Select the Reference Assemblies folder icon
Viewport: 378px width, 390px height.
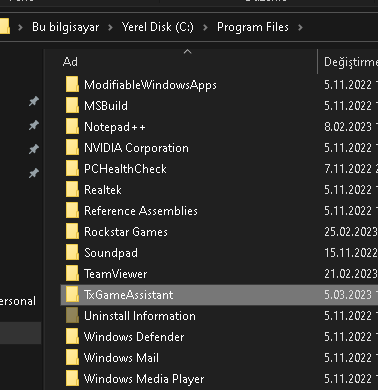72,211
